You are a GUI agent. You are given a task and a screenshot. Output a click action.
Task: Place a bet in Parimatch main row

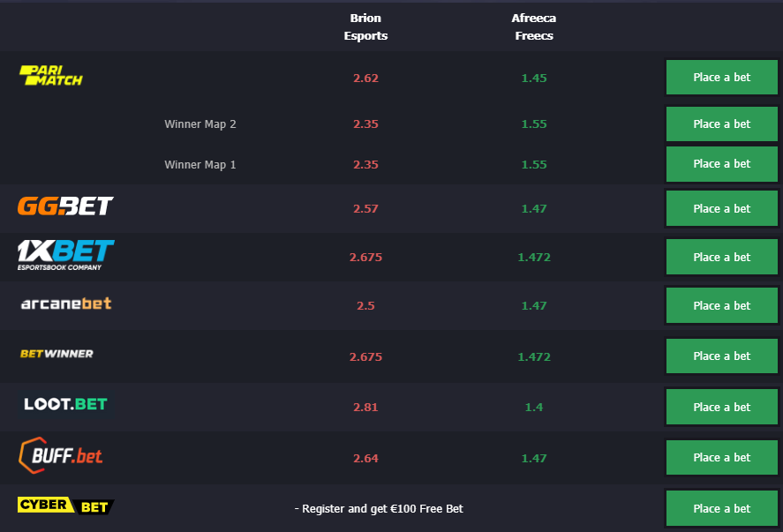721,78
